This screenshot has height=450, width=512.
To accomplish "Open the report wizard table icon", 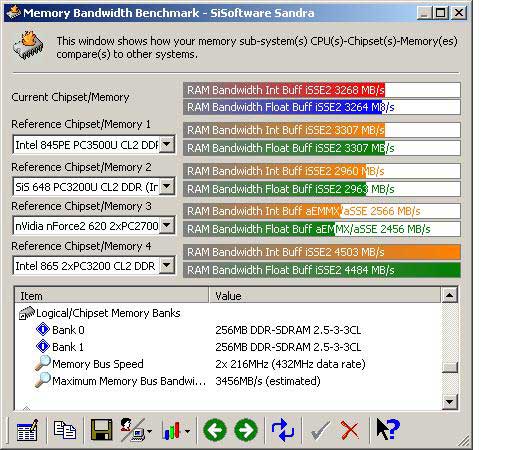I will pos(27,430).
